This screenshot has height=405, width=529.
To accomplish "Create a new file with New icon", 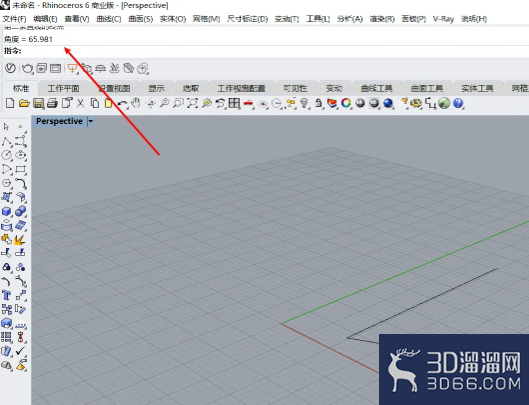I will click(10, 103).
